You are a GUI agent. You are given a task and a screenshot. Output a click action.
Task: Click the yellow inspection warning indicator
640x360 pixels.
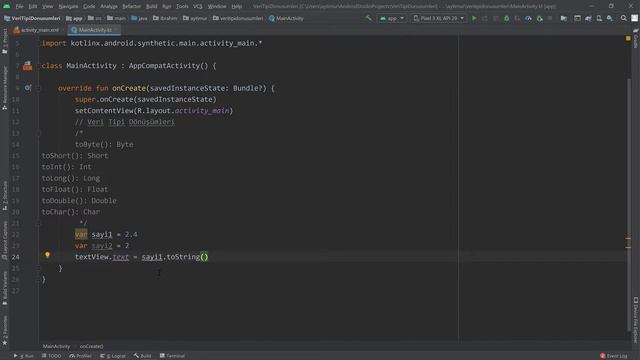click(628, 38)
